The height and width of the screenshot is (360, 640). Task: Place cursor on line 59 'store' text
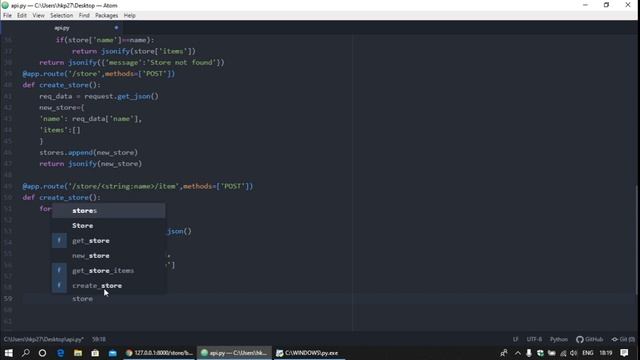point(82,299)
